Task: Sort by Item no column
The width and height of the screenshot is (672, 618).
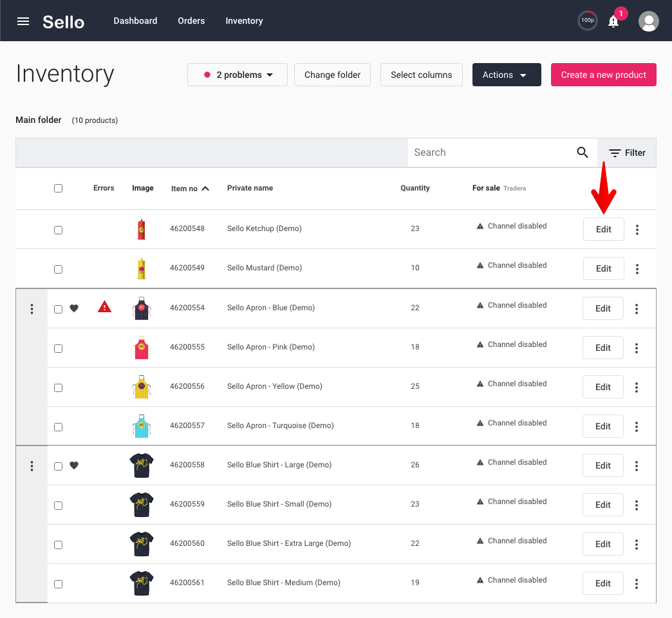Action: (x=190, y=189)
